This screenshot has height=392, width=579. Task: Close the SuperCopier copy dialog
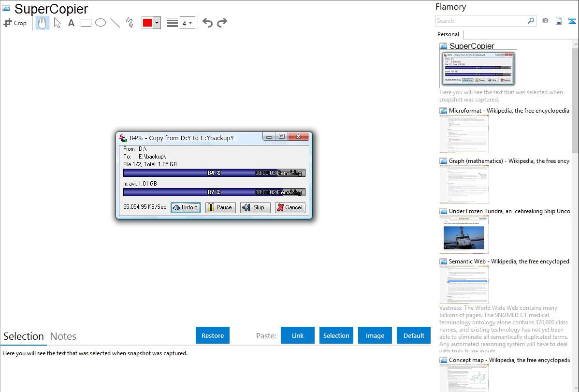click(298, 137)
